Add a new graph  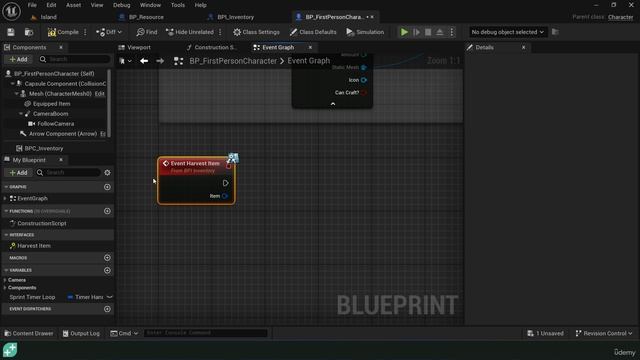click(107, 187)
